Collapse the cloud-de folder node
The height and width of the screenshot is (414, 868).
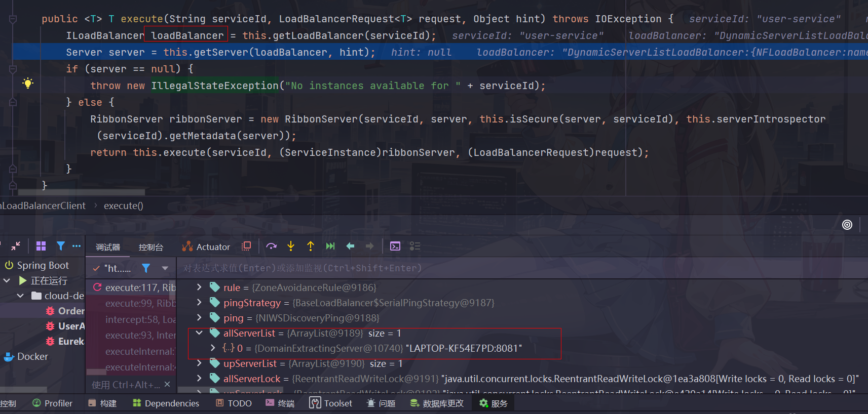coord(20,296)
